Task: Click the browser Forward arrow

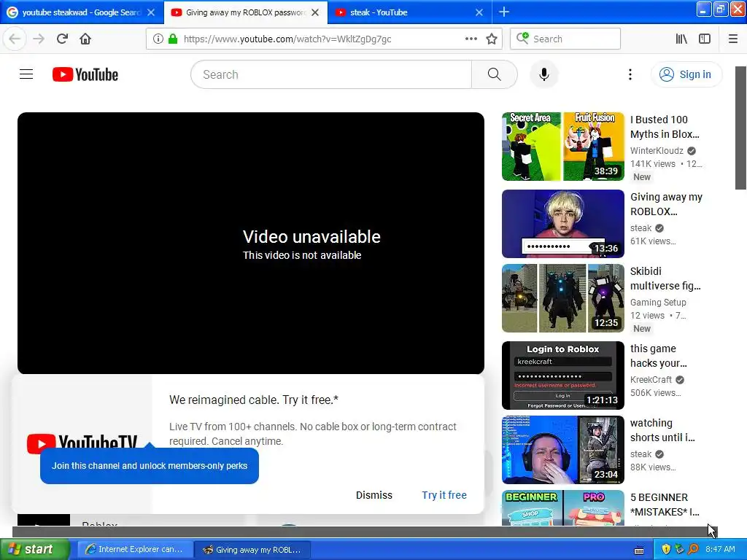Action: coord(39,39)
